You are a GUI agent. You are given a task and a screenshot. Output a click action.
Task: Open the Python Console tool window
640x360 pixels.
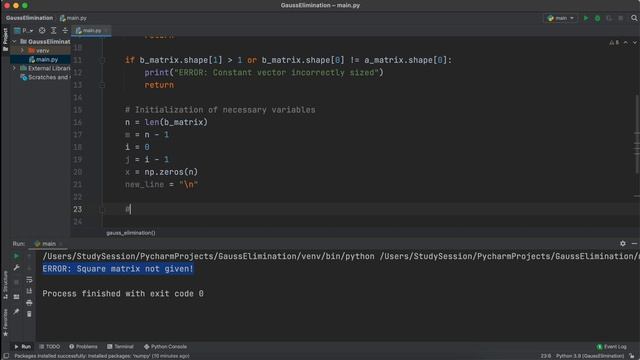165,347
